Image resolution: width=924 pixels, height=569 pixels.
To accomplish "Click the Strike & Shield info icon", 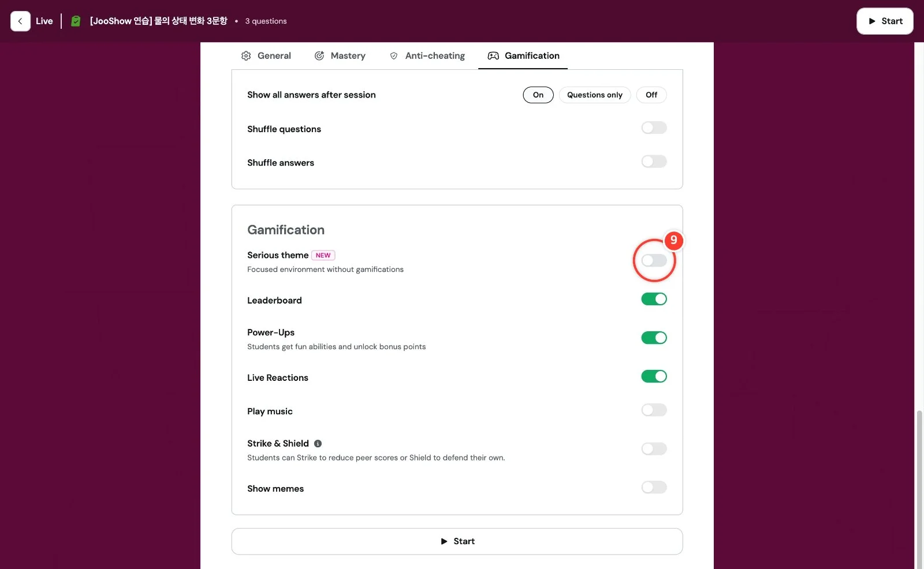I will (318, 444).
